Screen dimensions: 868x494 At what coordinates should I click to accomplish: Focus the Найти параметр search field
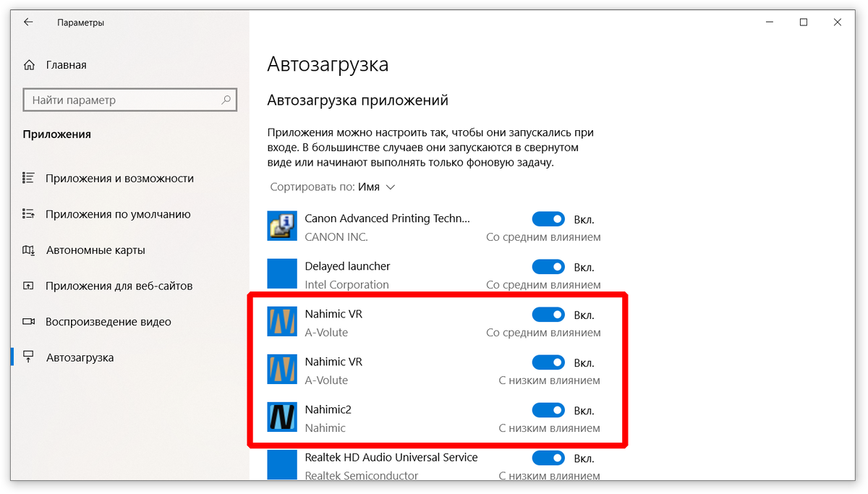pyautogui.click(x=130, y=100)
